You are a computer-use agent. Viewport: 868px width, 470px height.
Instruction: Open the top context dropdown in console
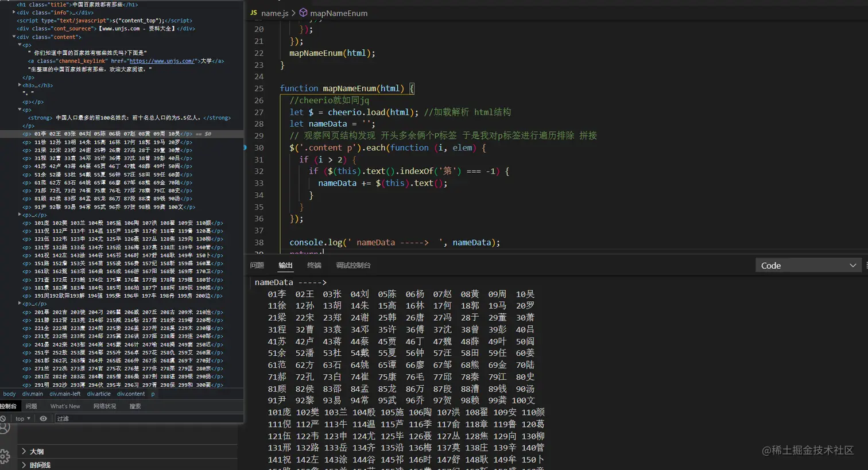tap(22, 419)
